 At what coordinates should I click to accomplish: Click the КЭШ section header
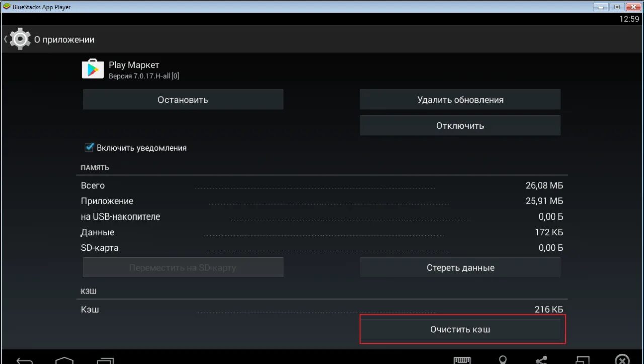click(88, 292)
